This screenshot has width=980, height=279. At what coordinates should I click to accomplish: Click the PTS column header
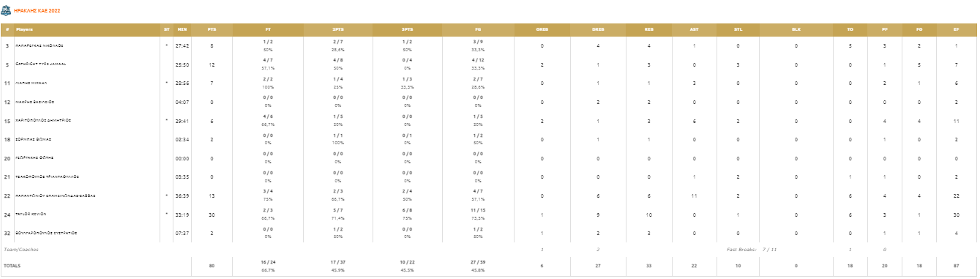(x=212, y=29)
